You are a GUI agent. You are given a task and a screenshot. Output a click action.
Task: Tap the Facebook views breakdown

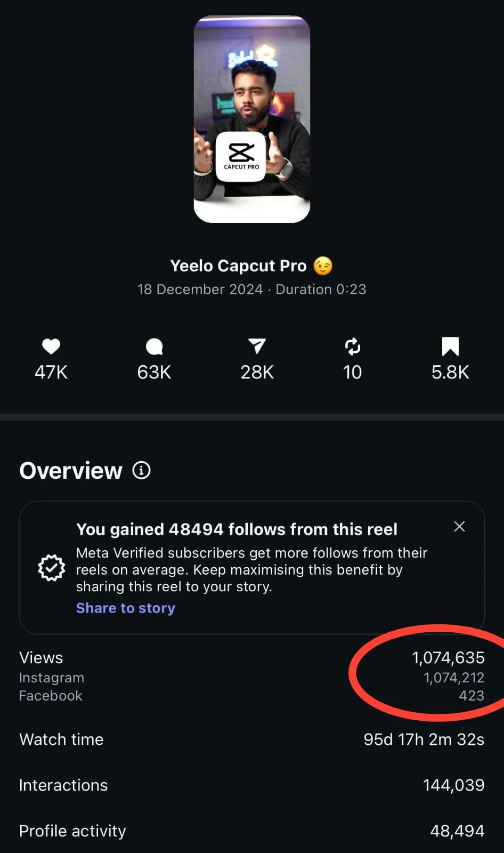252,696
